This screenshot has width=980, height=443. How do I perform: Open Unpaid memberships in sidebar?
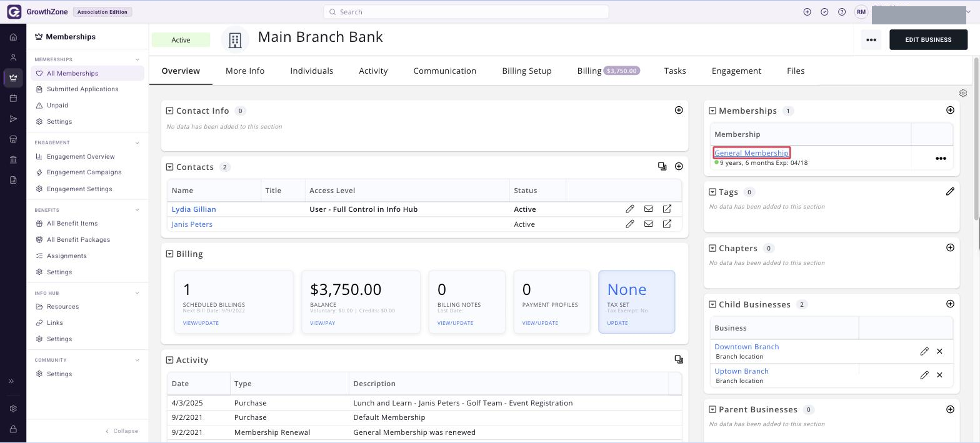tap(57, 106)
